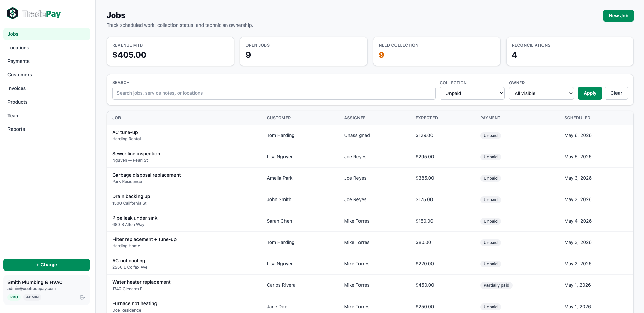Open the Water heater replacement job

click(141, 282)
